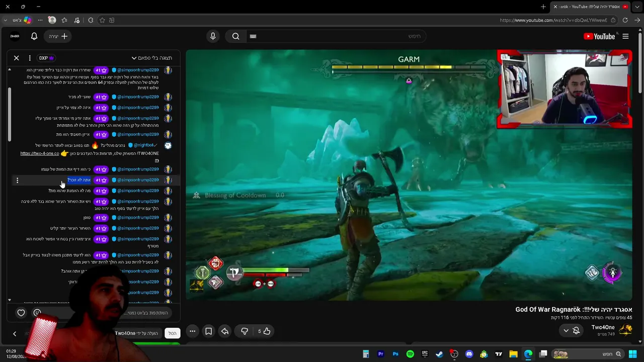Go to the YouTube home logo
This screenshot has width=644, height=362.
599,36
